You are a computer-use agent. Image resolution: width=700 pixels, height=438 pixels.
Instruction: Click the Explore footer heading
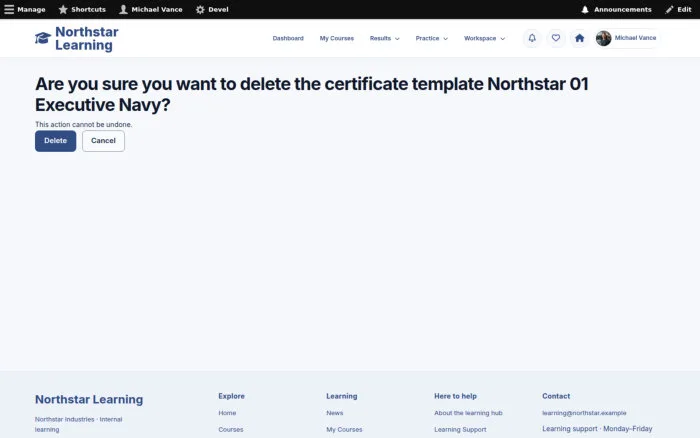click(231, 396)
